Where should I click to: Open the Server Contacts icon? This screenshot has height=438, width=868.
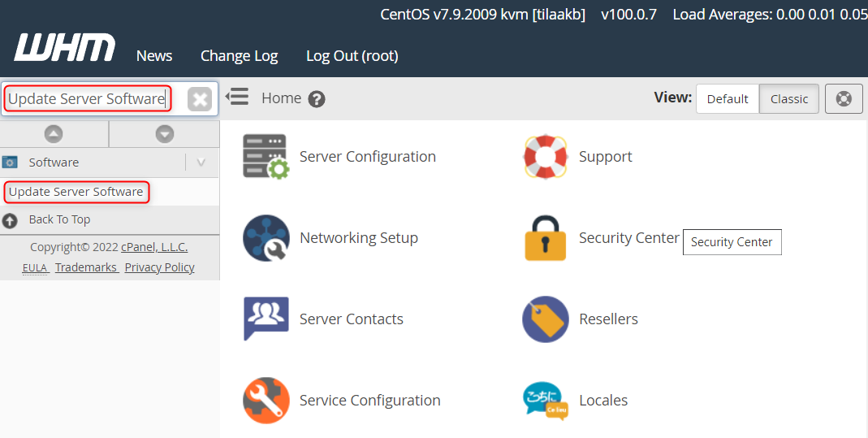(266, 319)
